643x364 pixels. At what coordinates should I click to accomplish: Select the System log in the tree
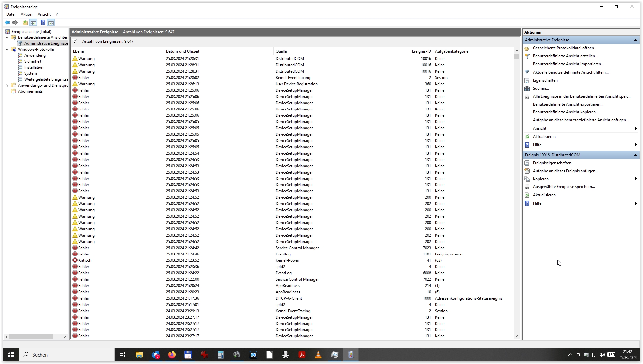[x=30, y=73]
